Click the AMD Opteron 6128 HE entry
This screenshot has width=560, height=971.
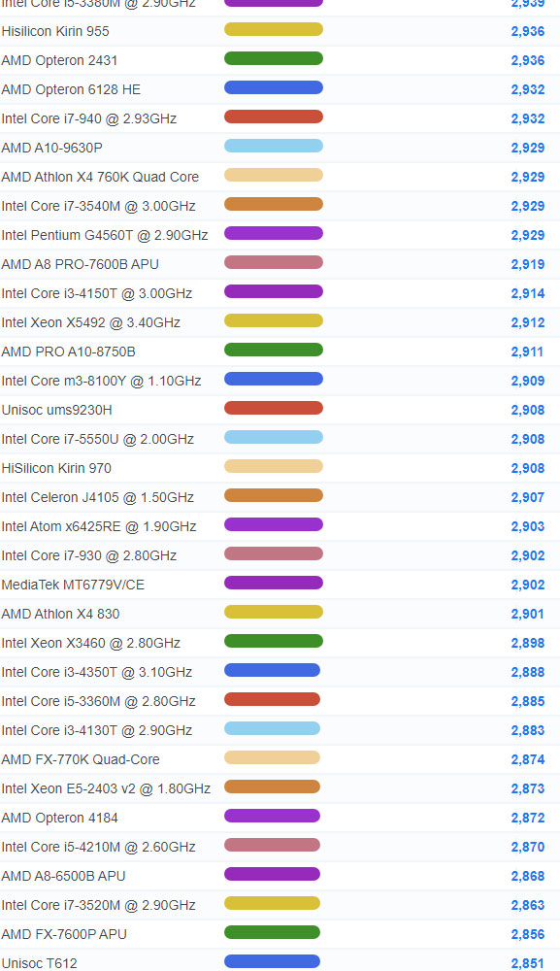click(71, 89)
